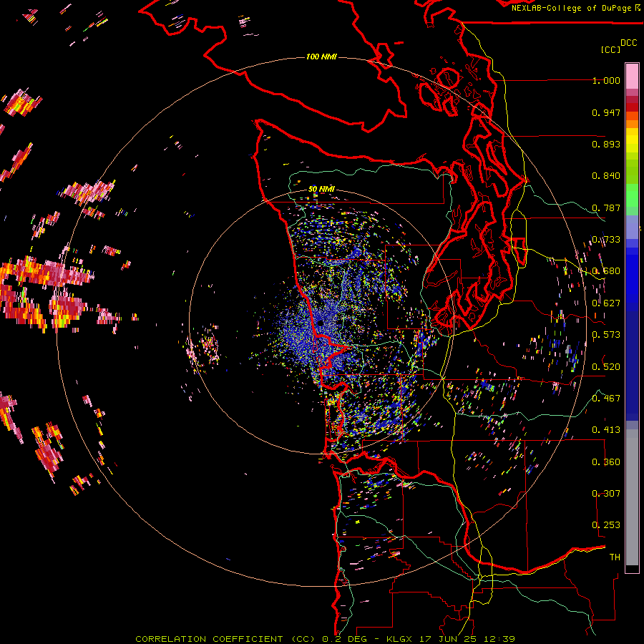This screenshot has height=644, width=644.
Task: Select the 0.627 scale value
Action: pyautogui.click(x=606, y=303)
